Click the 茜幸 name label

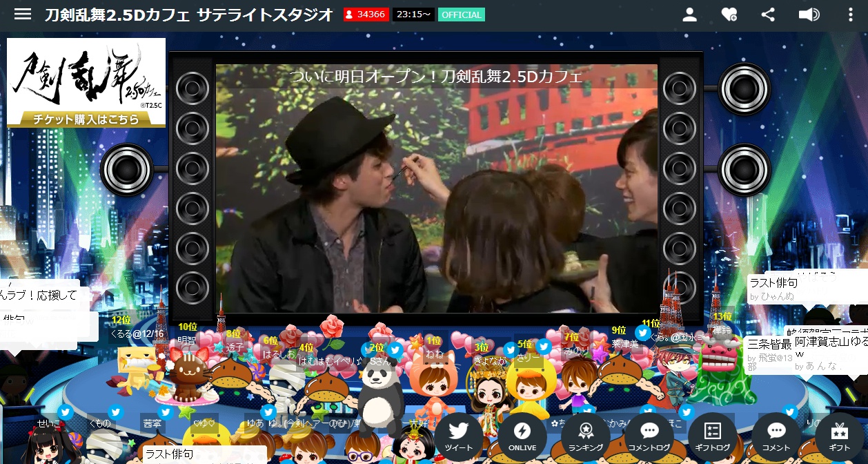(152, 423)
